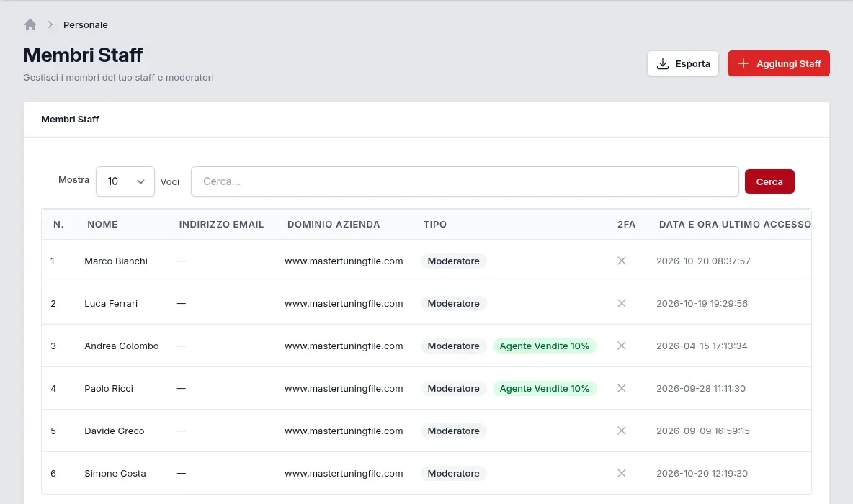Click last access date 2026-04-15 17:13:34

(x=702, y=346)
